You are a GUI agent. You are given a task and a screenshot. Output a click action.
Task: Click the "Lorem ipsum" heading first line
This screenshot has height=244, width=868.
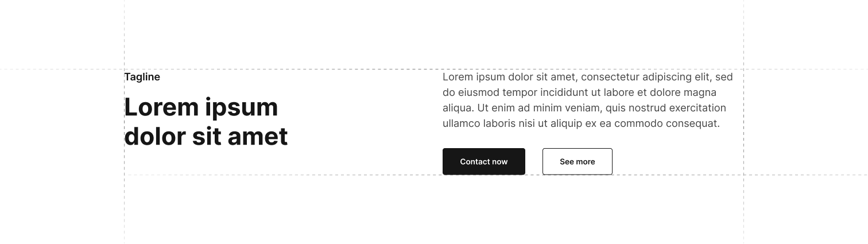point(201,107)
